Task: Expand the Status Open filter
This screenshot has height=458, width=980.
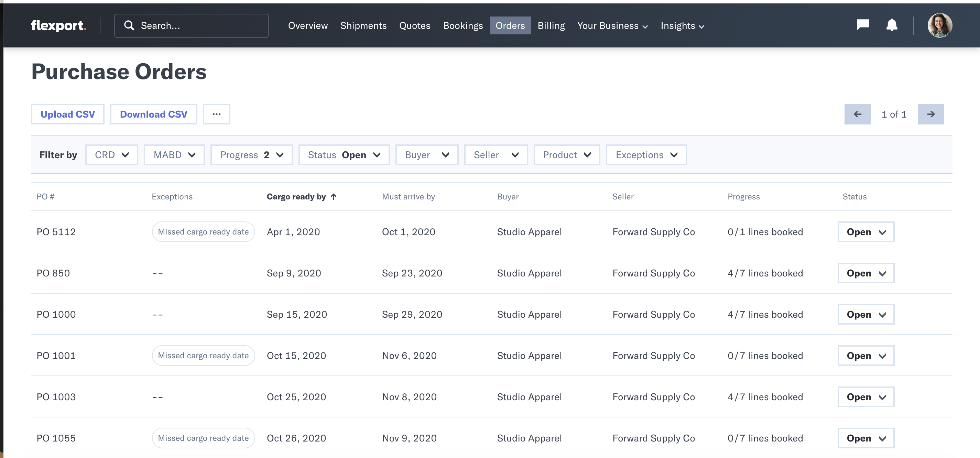Action: (x=344, y=155)
